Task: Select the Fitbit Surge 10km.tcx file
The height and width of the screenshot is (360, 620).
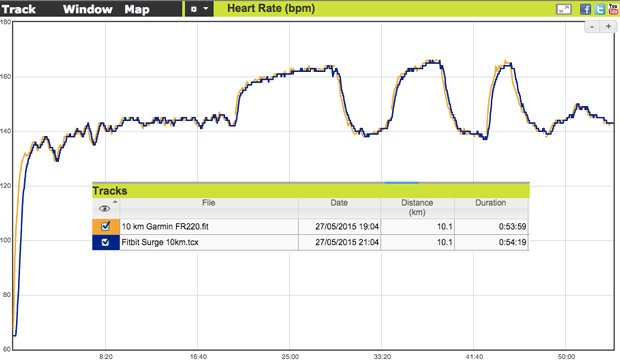Action: [x=160, y=242]
